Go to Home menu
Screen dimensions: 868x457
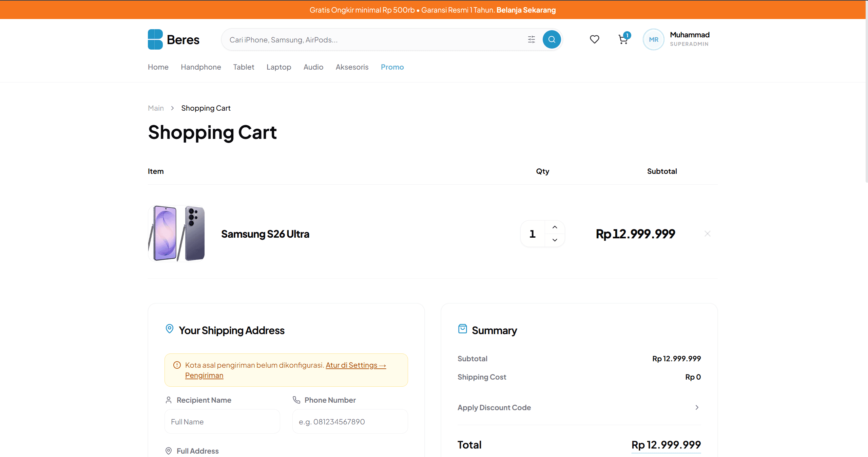pos(158,67)
